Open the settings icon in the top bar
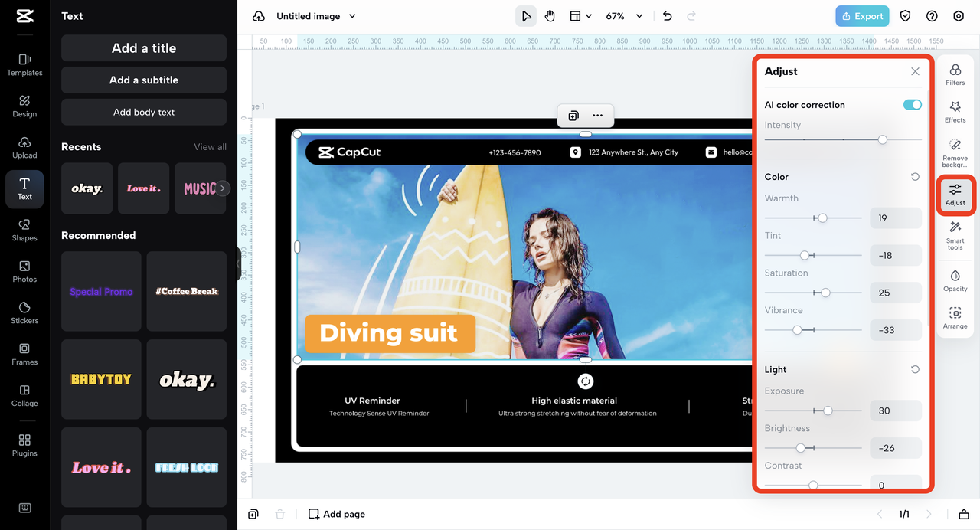The height and width of the screenshot is (530, 980). click(x=959, y=16)
